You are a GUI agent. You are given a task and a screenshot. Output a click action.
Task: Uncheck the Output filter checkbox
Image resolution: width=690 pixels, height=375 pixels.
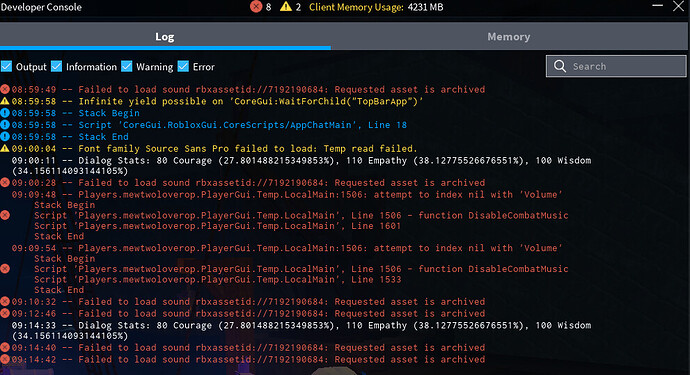click(x=7, y=66)
